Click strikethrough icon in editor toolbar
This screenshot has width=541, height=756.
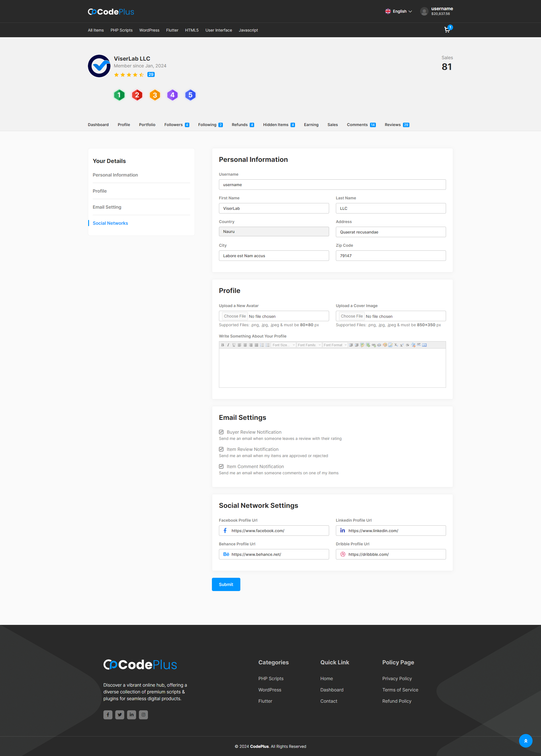pos(407,345)
